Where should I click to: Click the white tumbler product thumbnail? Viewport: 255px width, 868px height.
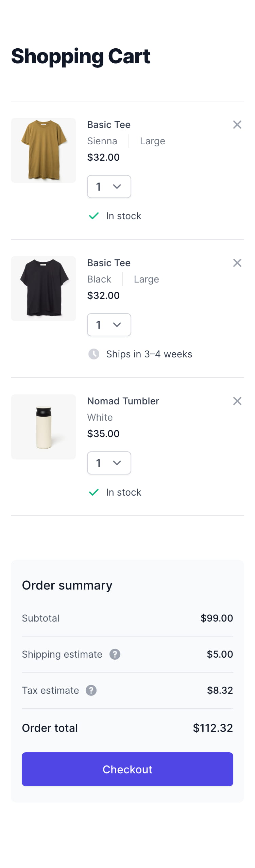click(44, 427)
